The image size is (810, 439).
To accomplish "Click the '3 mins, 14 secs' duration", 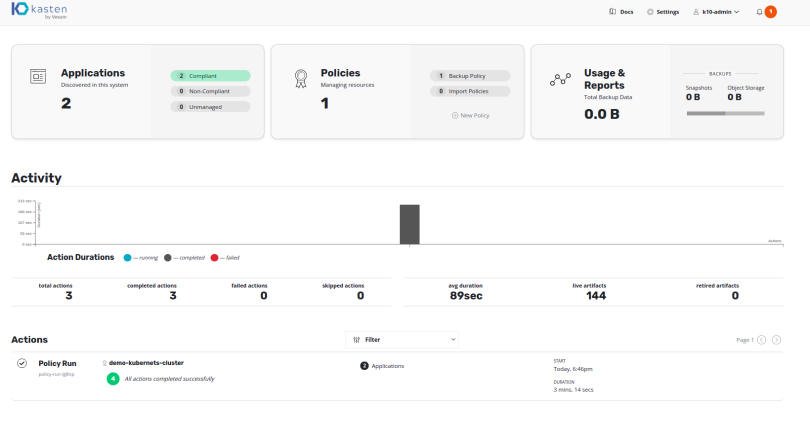I will coord(573,390).
